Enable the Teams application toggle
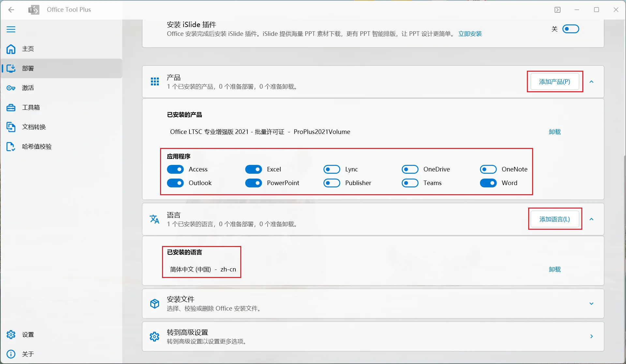Viewport: 626px width, 364px height. (x=410, y=183)
